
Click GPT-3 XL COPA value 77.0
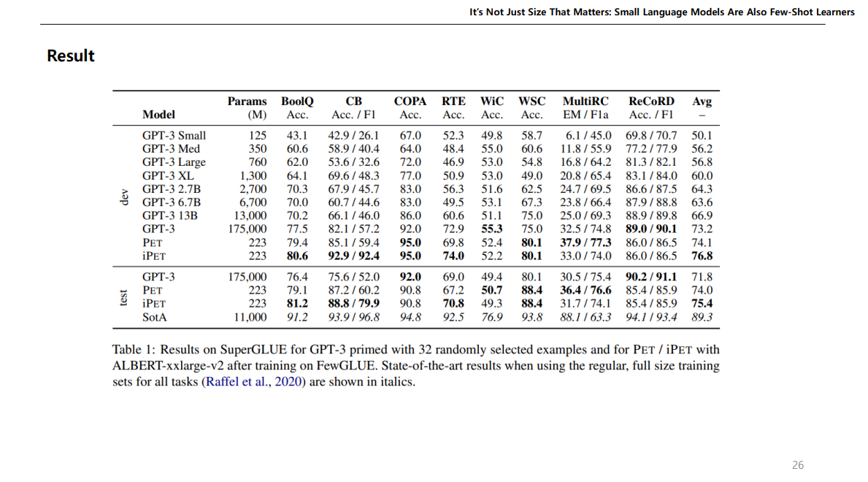pyautogui.click(x=410, y=175)
